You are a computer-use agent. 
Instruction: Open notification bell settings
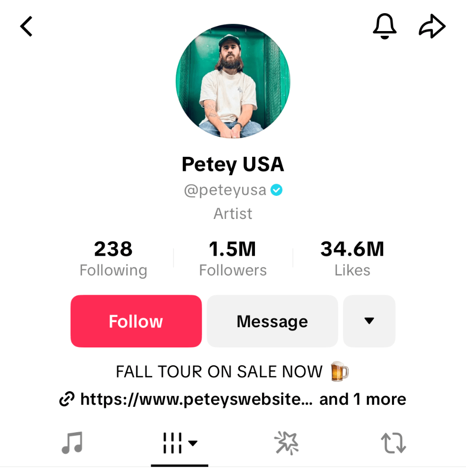pos(385,26)
